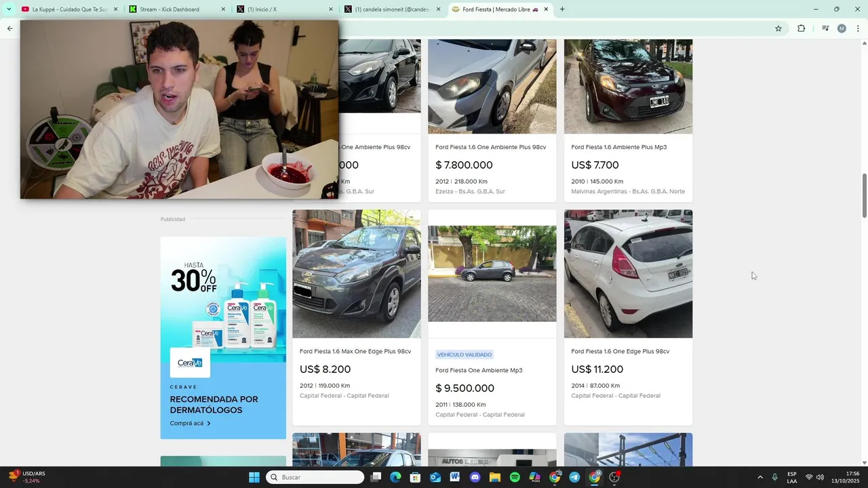Open Microsoft Store from taskbar

tap(415, 477)
